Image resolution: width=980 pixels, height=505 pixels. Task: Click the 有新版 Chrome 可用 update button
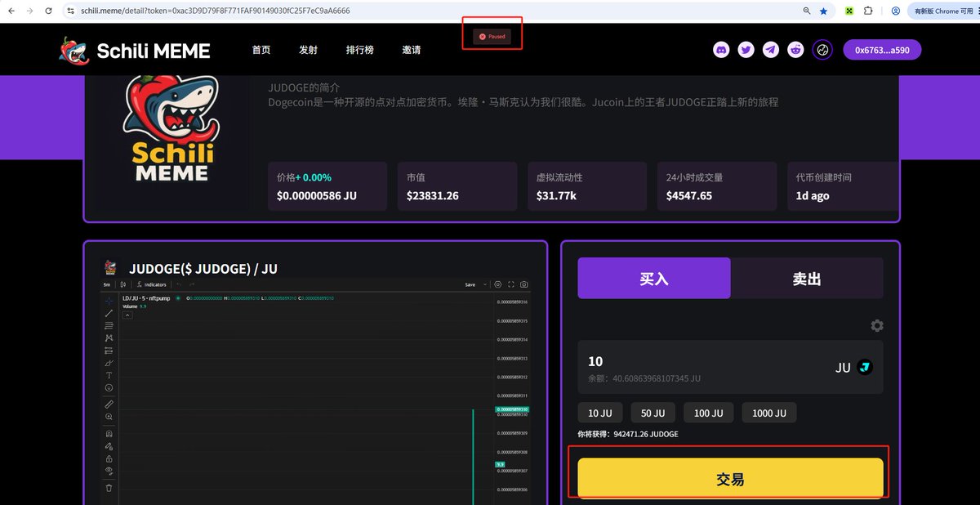(943, 11)
